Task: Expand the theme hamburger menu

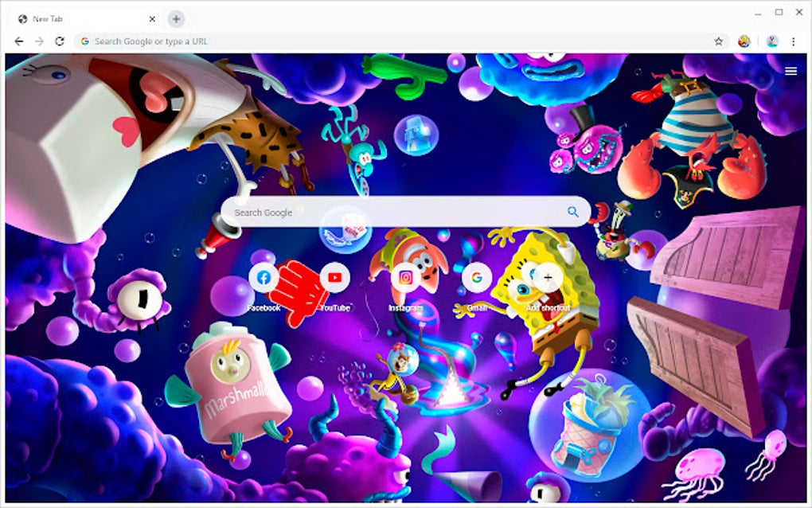Action: 791,70
